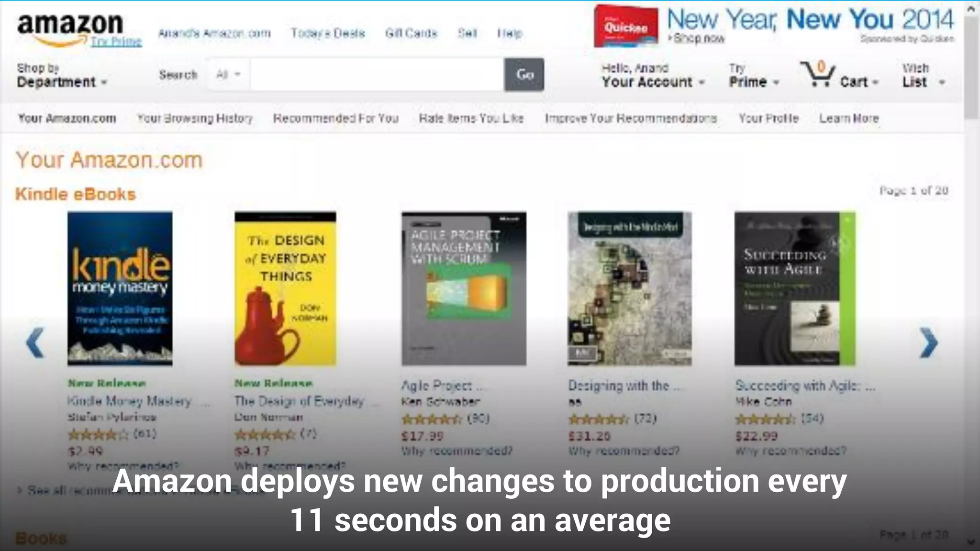Click the Try Prime link under logo
The width and height of the screenshot is (980, 551).
[x=116, y=42]
